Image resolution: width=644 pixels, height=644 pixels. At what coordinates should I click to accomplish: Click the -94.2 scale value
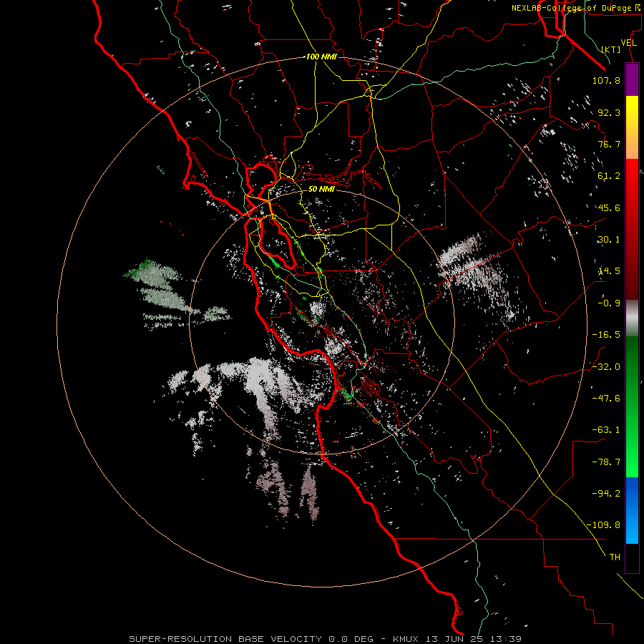click(x=606, y=494)
